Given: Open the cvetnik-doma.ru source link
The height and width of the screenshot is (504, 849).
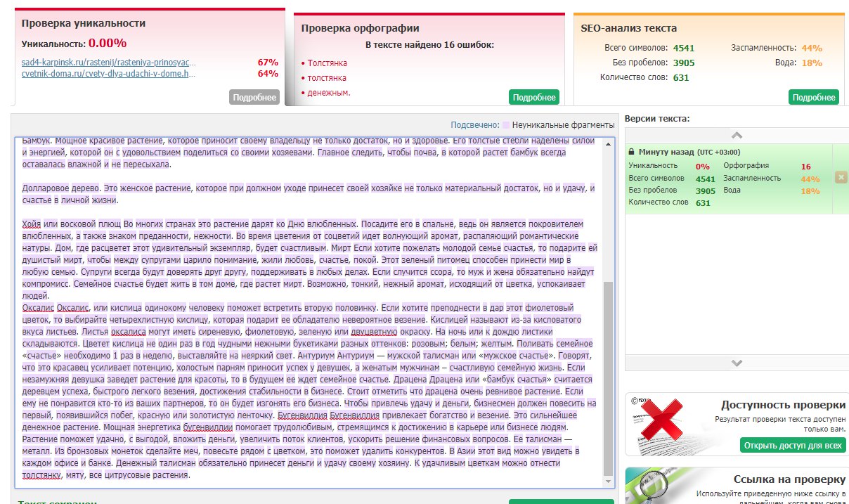Looking at the screenshot, I should (x=109, y=73).
